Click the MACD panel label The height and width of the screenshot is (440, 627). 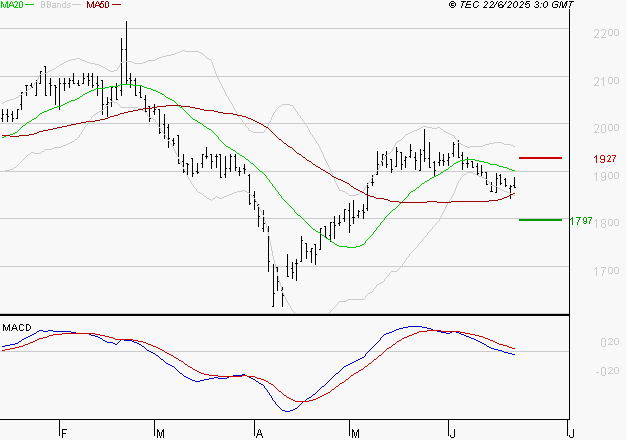tap(17, 328)
